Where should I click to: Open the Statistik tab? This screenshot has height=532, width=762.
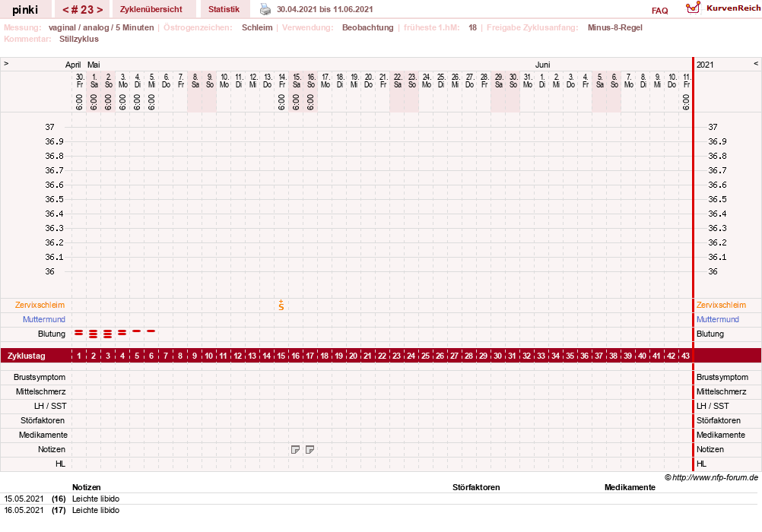224,9
